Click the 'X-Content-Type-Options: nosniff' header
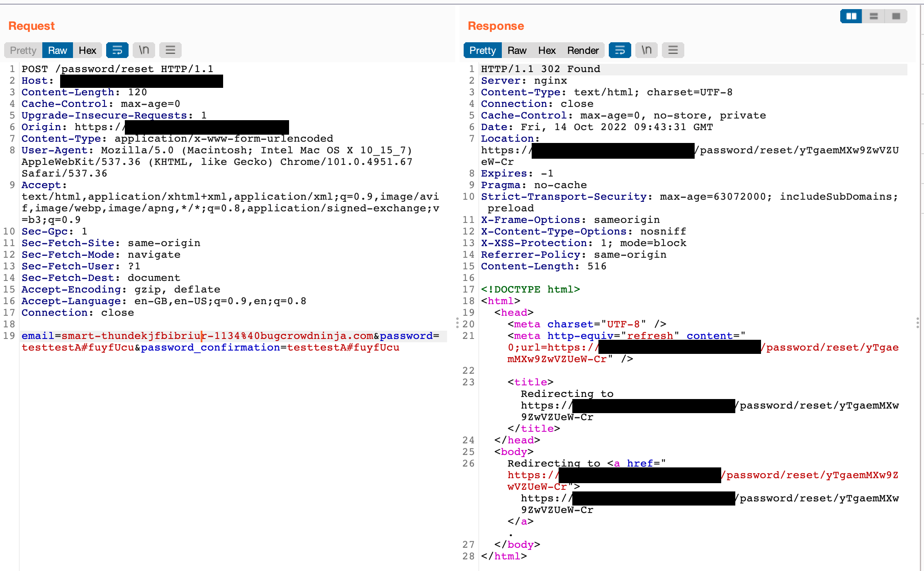Screen dimensions: 924x571 pos(584,231)
